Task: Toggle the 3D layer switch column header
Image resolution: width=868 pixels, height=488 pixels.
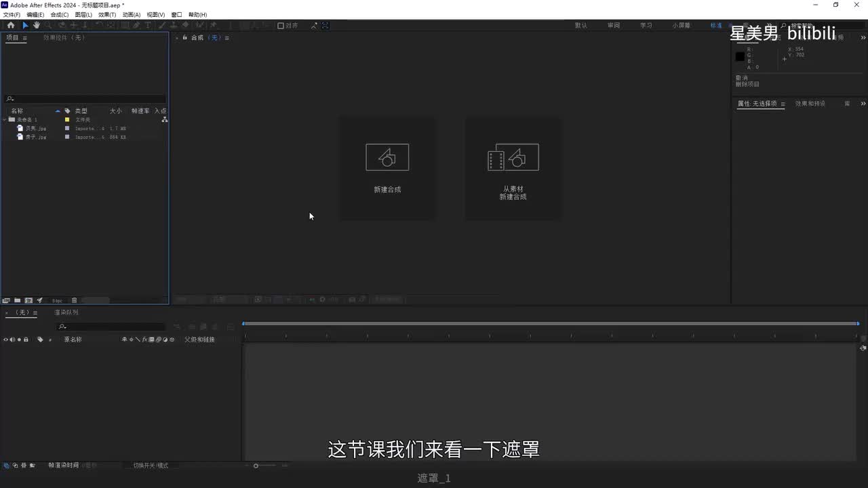Action: tap(172, 340)
